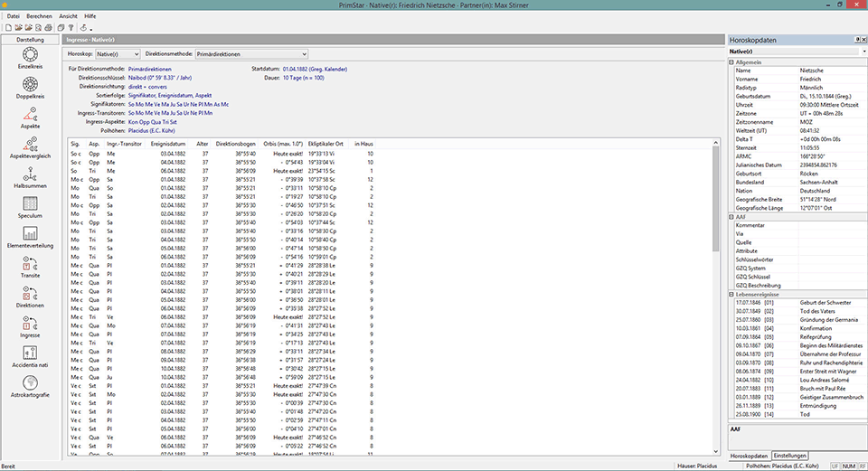Image resolution: width=868 pixels, height=471 pixels.
Task: Open Aspektevergleich comparison view
Action: click(30, 147)
